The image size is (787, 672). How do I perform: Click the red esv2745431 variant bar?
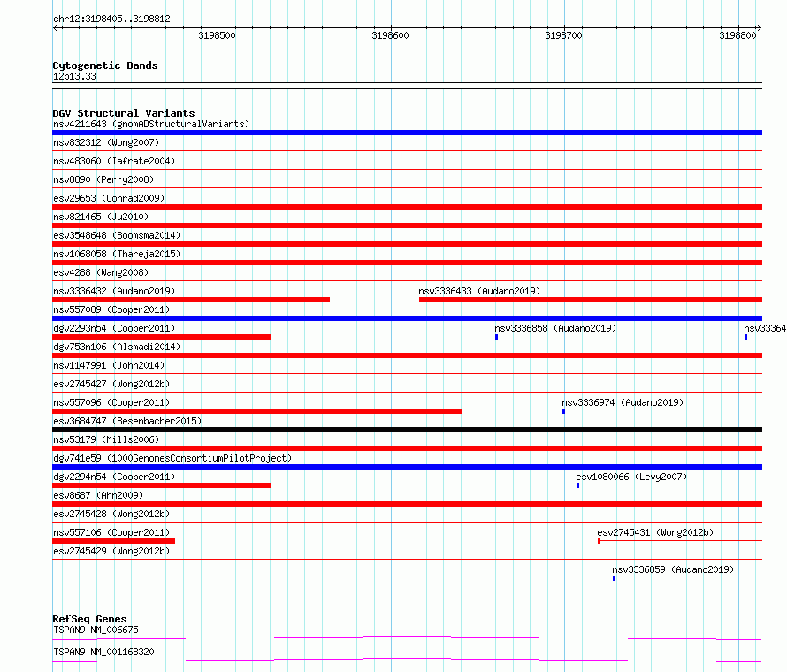click(x=680, y=541)
